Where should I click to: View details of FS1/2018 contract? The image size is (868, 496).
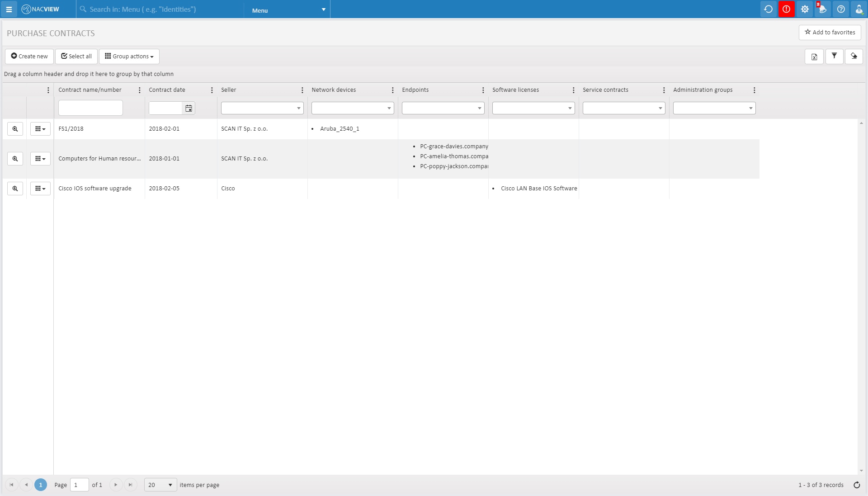tap(15, 129)
